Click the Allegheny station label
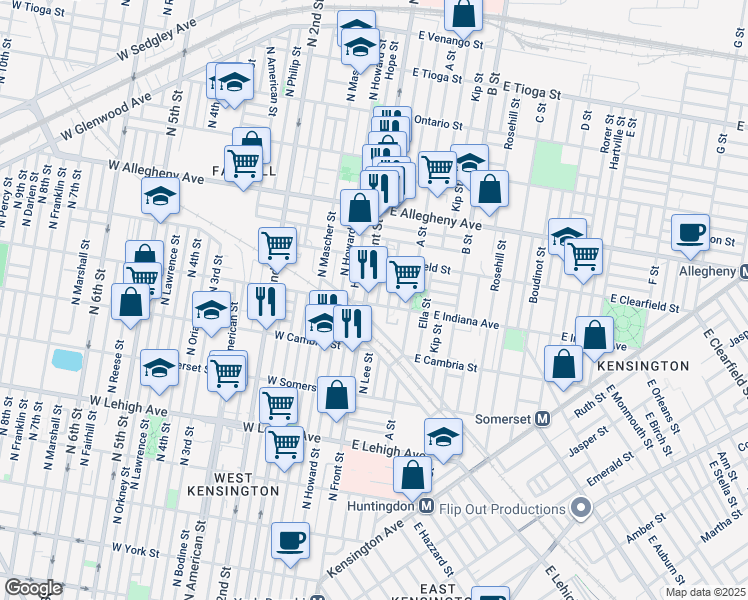Viewport: 748px width, 600px height. [x=707, y=271]
